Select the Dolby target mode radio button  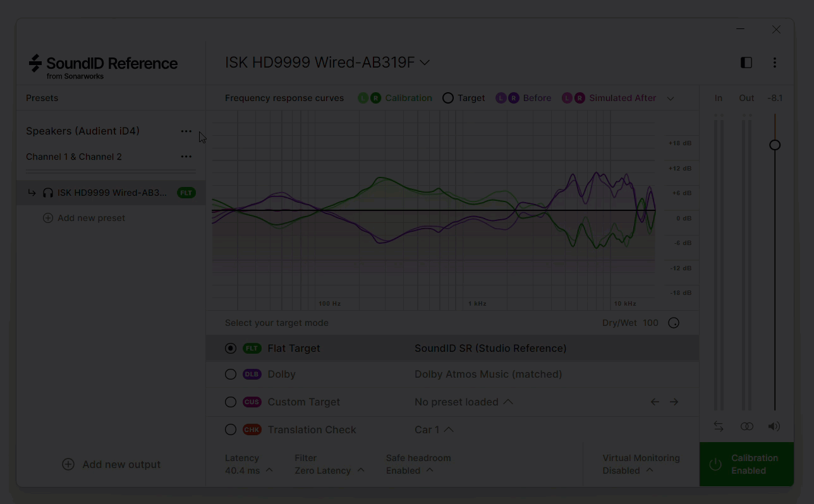(231, 374)
